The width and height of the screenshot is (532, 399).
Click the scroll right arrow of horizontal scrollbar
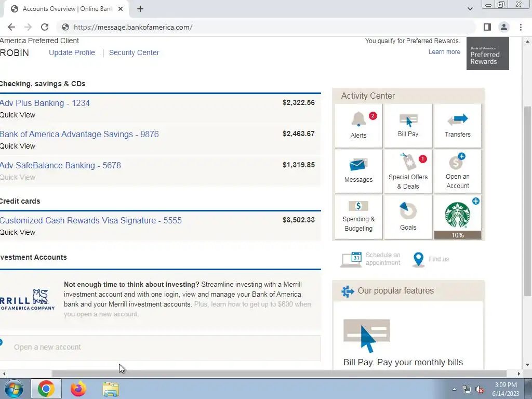click(518, 374)
